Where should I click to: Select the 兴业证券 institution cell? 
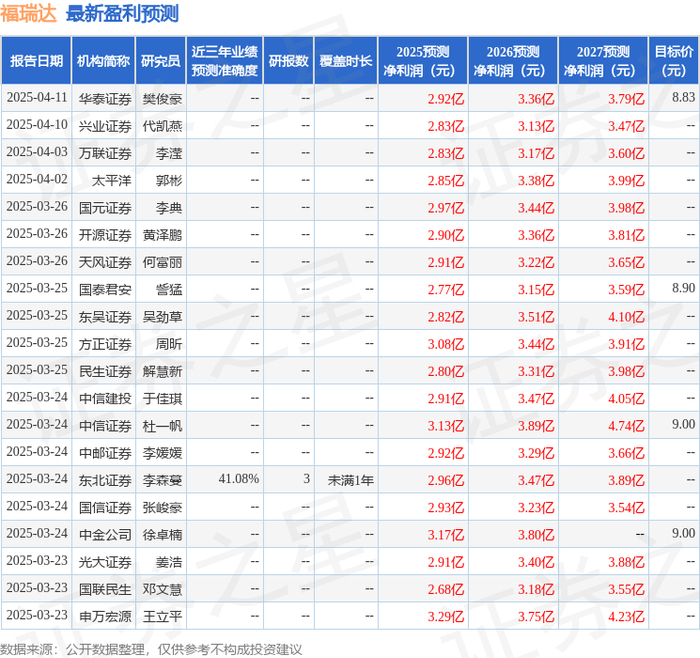tap(105, 126)
